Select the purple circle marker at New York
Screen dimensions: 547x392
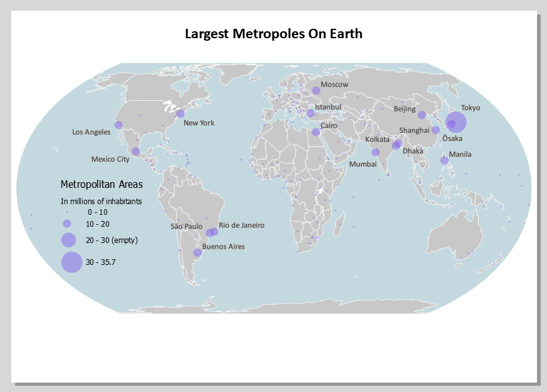pyautogui.click(x=180, y=114)
